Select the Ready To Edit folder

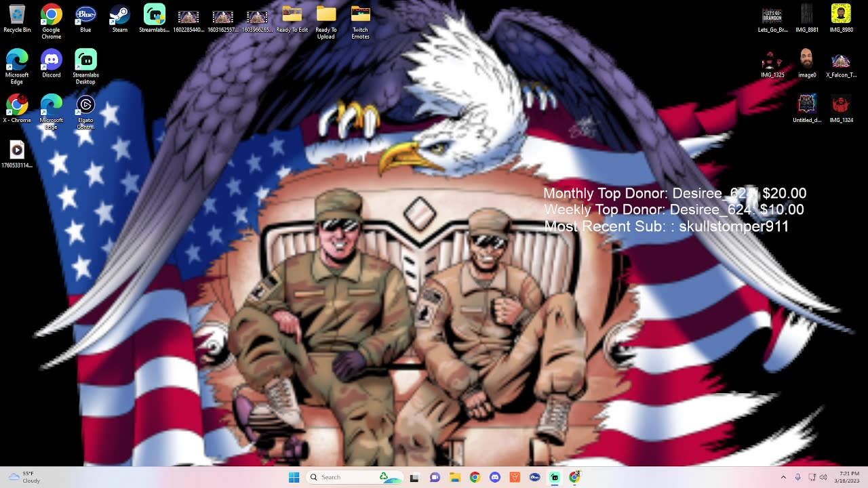tap(292, 19)
